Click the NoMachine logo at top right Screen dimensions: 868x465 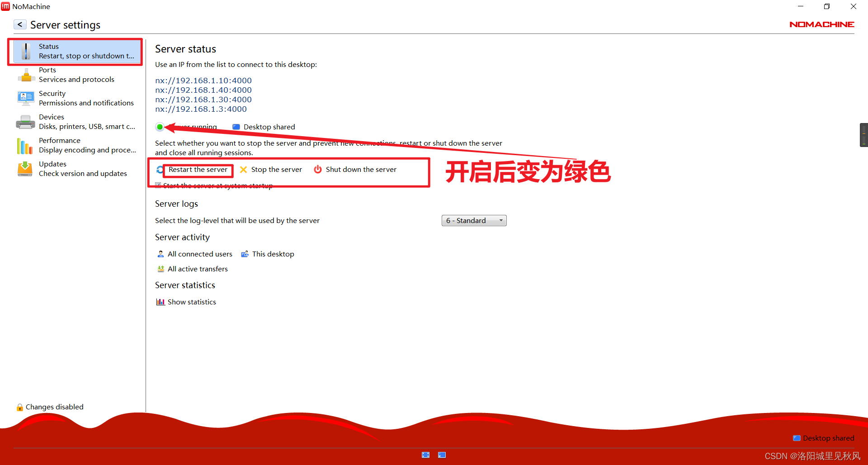tap(821, 24)
